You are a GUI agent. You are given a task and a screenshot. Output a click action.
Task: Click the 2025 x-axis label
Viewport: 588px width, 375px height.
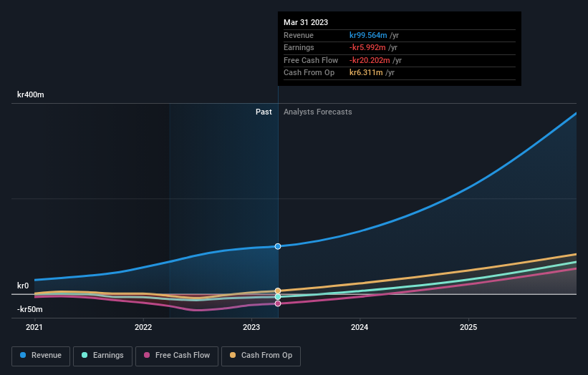[x=468, y=327]
